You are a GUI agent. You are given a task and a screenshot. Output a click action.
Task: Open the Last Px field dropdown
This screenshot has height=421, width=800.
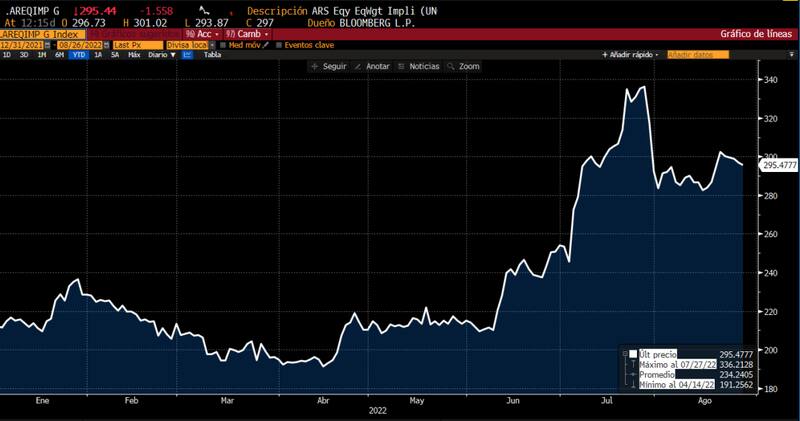pos(136,45)
